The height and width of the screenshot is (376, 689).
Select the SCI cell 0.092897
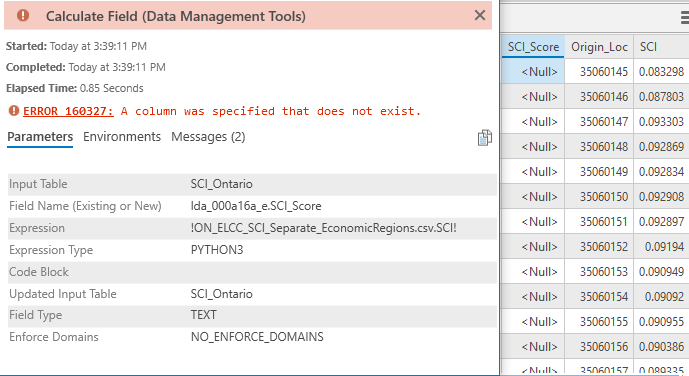(661, 222)
